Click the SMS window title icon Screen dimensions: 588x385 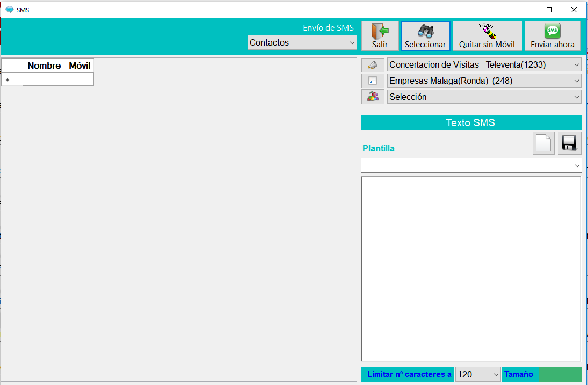[x=9, y=10]
